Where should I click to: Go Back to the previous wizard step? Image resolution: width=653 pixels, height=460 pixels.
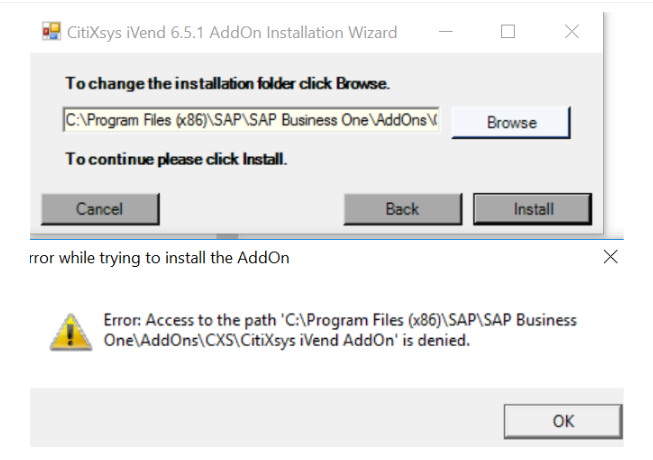[x=403, y=209]
